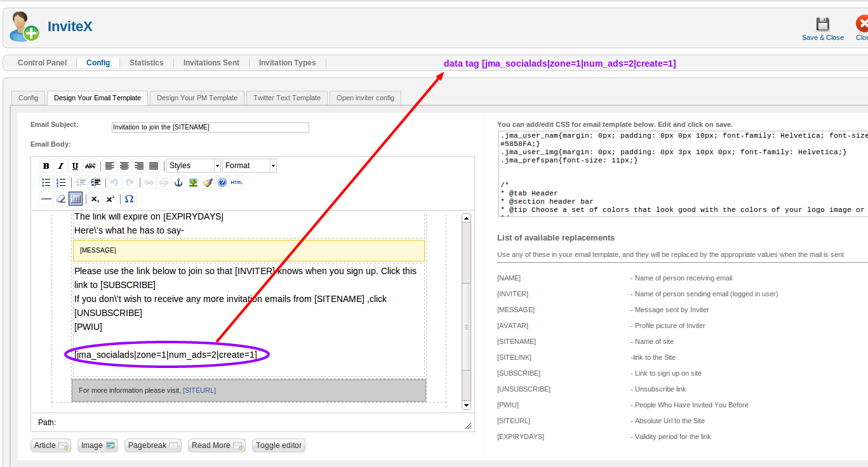Toggle italic formatting in editor toolbar

click(x=61, y=166)
